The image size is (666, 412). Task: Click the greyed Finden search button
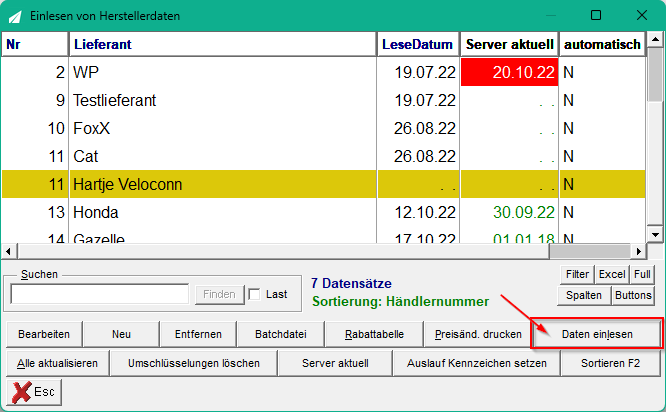(219, 294)
